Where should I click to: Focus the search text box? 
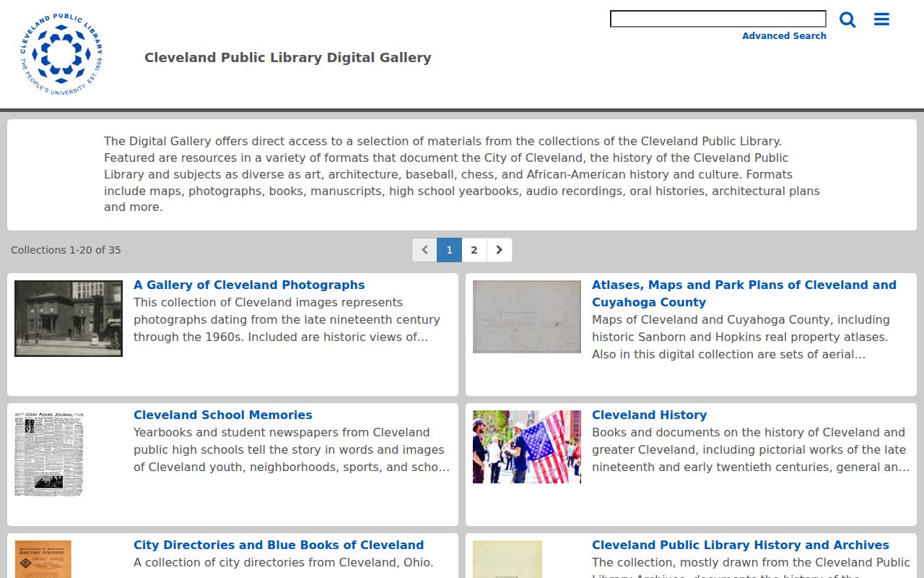[x=718, y=19]
